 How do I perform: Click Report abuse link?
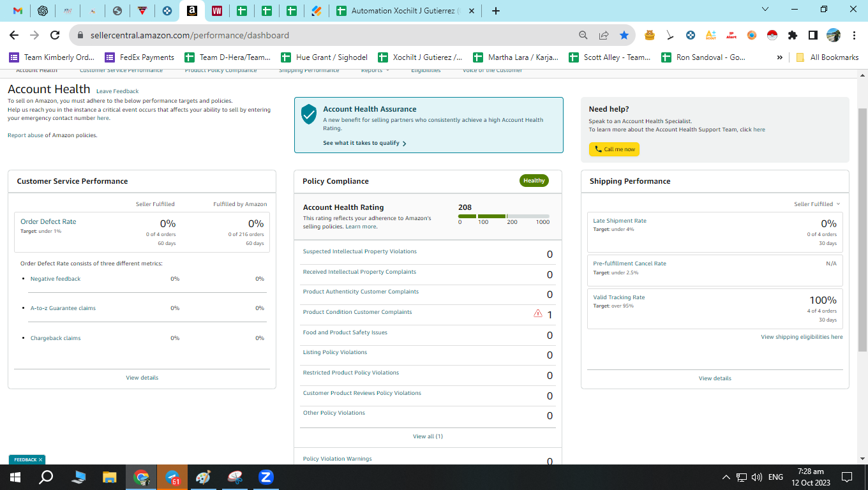tap(25, 135)
